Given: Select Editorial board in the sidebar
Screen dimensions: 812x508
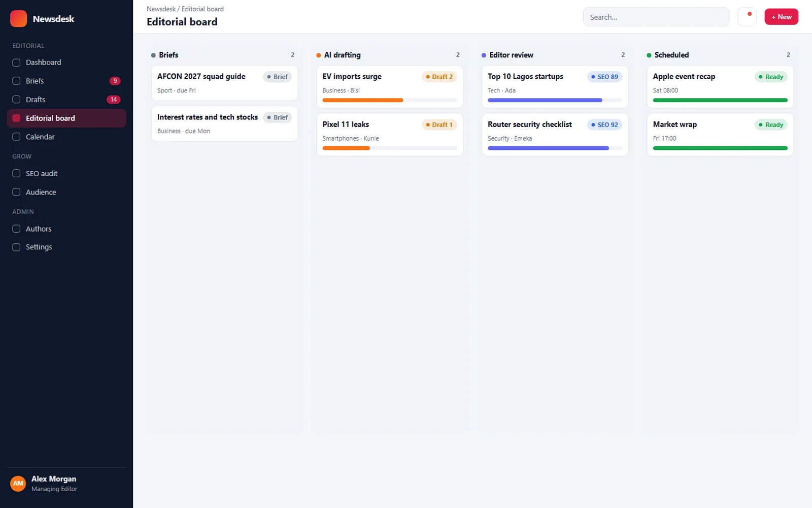Looking at the screenshot, I should click(66, 118).
